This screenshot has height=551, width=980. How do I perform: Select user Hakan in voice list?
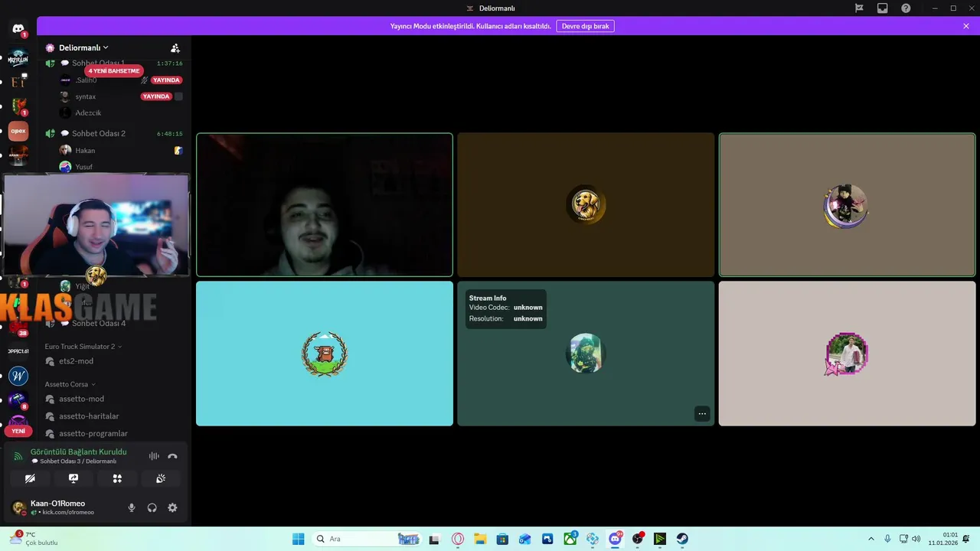tap(85, 151)
